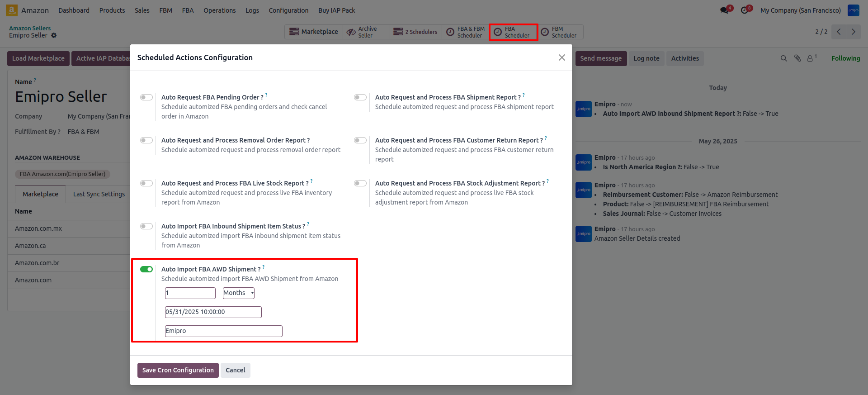
Task: Open My Company (San Francisco) company switcher
Action: (800, 10)
